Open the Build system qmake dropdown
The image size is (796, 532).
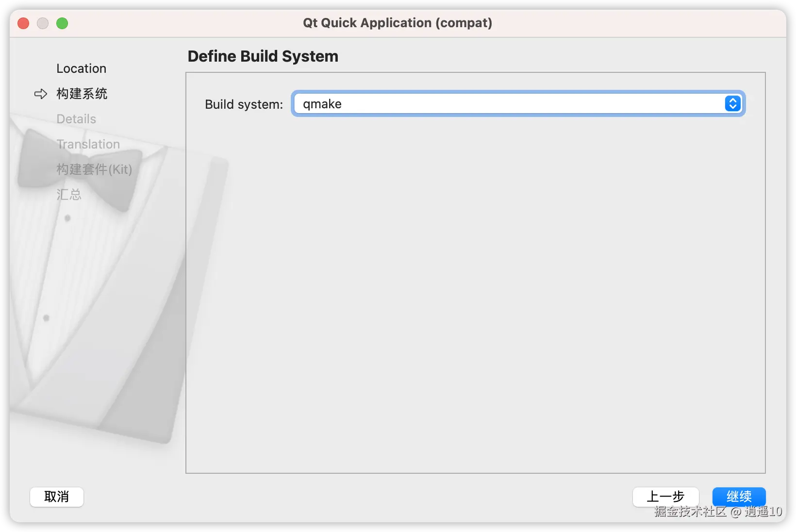tap(518, 104)
